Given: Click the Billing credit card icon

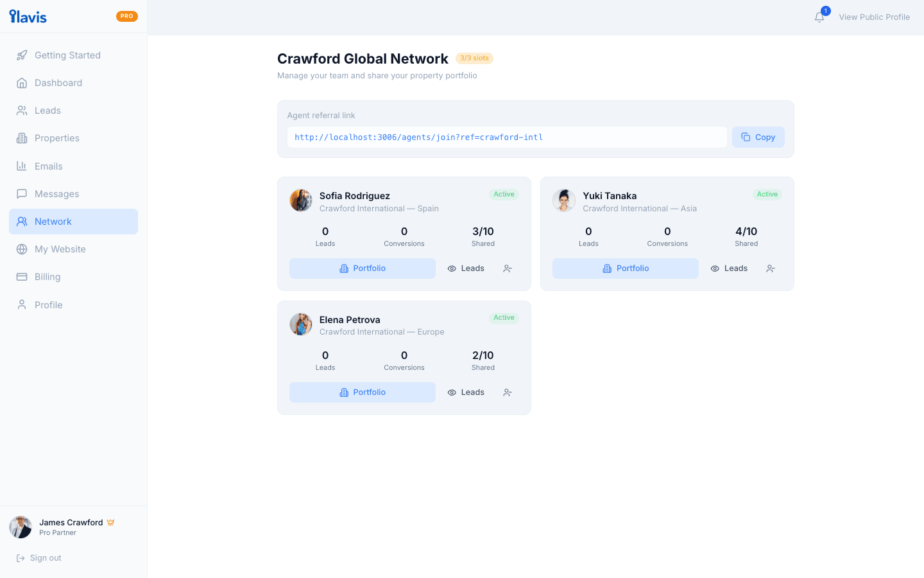Looking at the screenshot, I should pos(22,276).
